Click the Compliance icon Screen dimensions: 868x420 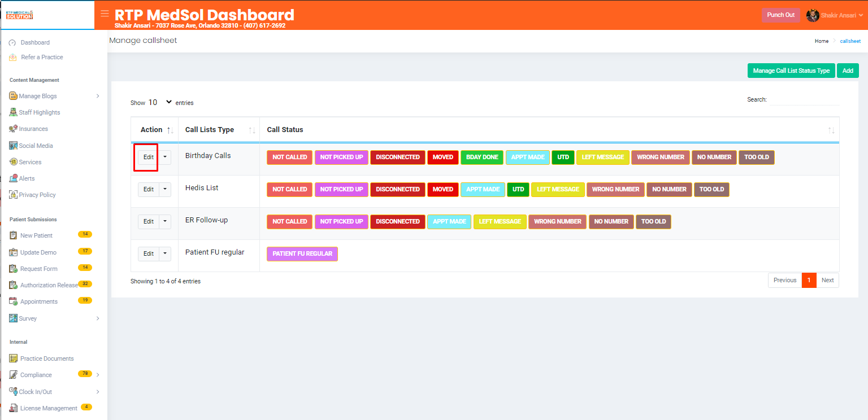coord(13,375)
